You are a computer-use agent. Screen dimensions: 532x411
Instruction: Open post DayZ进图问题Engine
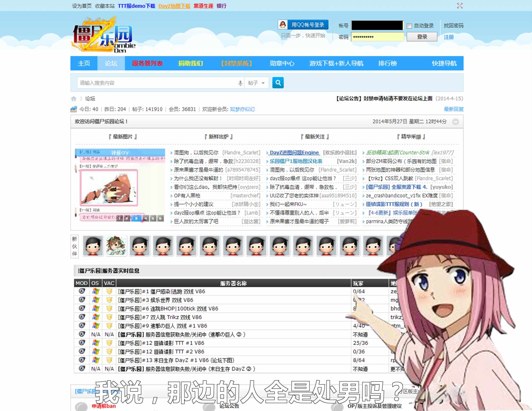(x=294, y=153)
